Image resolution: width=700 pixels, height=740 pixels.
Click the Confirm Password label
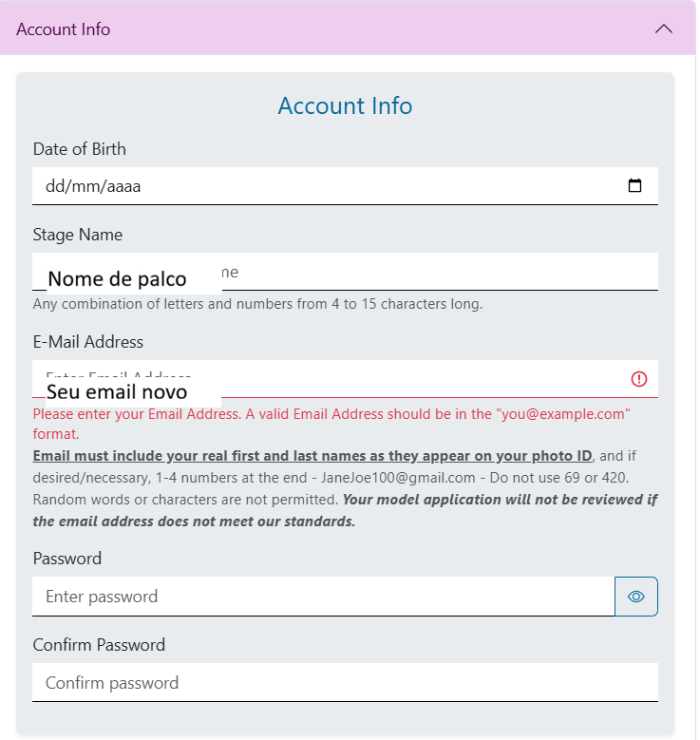99,645
